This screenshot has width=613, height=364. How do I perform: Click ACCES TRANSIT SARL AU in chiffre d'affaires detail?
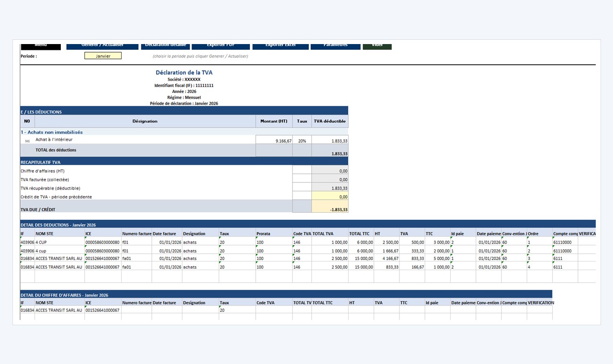pos(59,310)
